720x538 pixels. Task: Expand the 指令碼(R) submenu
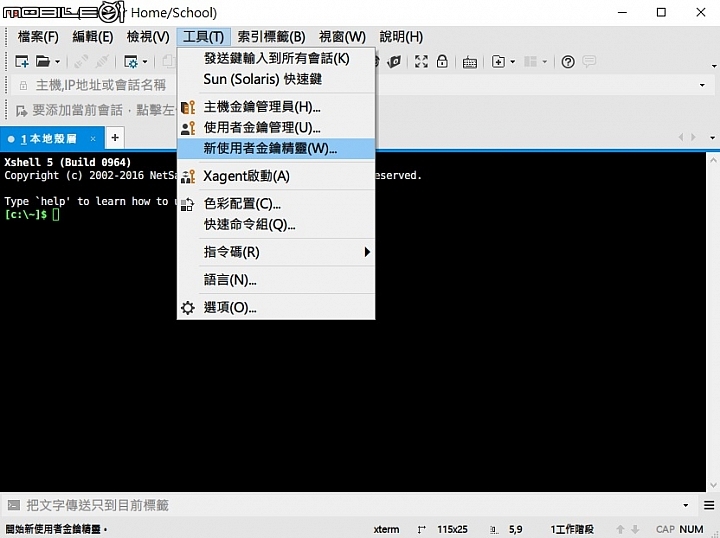coord(276,252)
